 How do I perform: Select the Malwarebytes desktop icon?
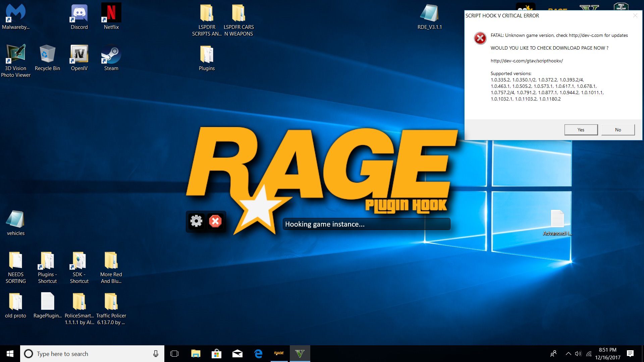click(x=15, y=13)
